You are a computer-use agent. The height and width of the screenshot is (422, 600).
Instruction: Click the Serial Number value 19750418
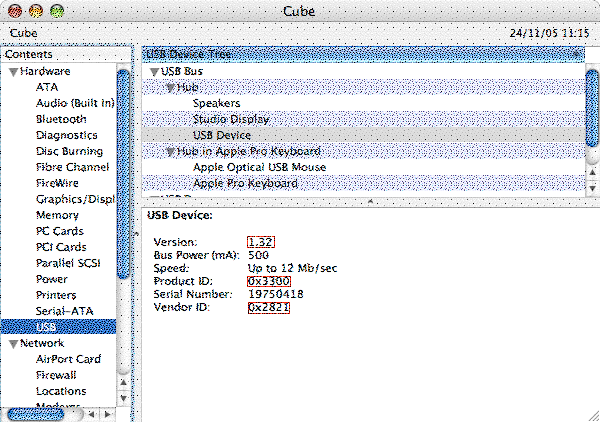point(276,294)
